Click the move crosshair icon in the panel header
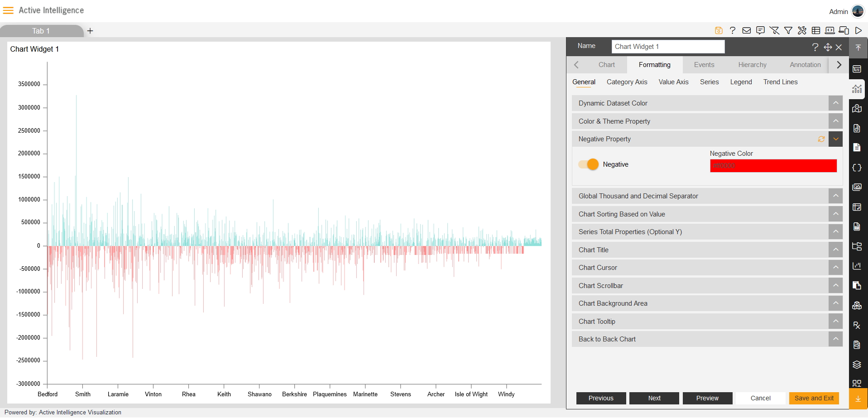Viewport: 868px width, 418px height. pos(828,47)
